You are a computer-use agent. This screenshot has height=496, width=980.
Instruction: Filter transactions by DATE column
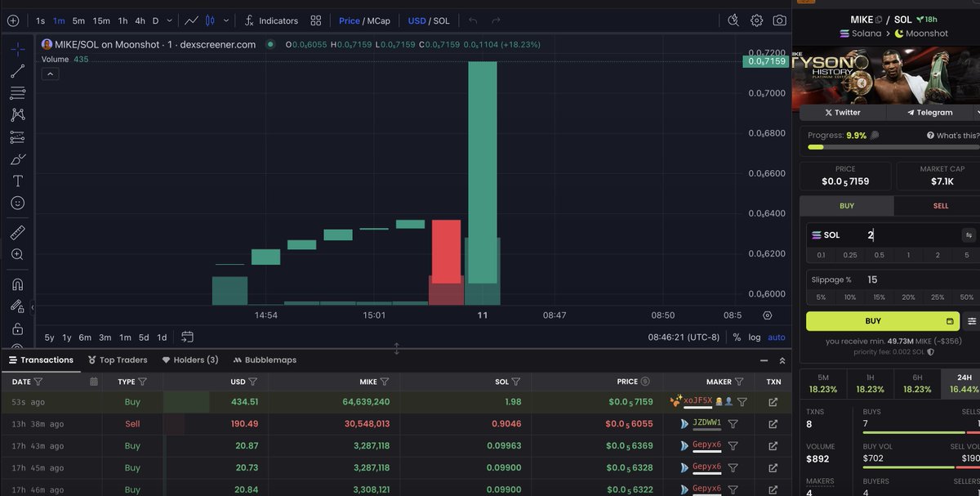coord(38,382)
